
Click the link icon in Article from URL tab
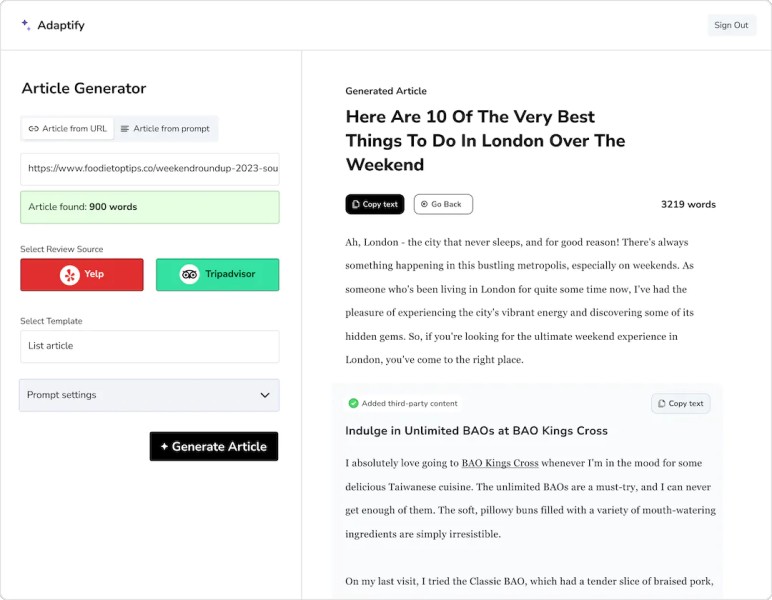click(x=33, y=128)
